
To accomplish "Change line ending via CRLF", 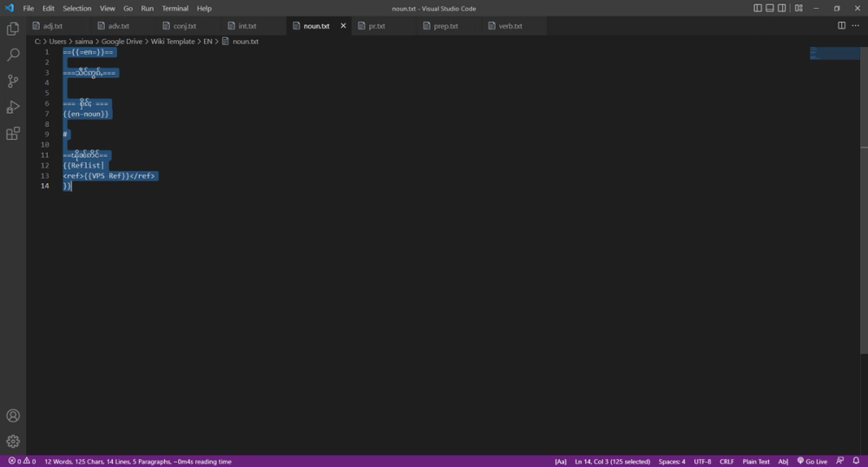I will (727, 461).
